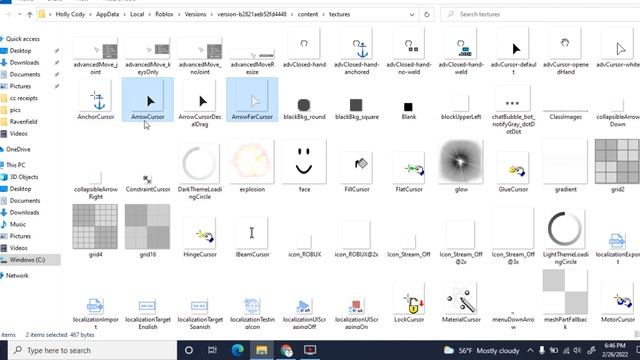The width and height of the screenshot is (640, 360).
Task: Select the AnchorCursor file
Action: (x=96, y=100)
